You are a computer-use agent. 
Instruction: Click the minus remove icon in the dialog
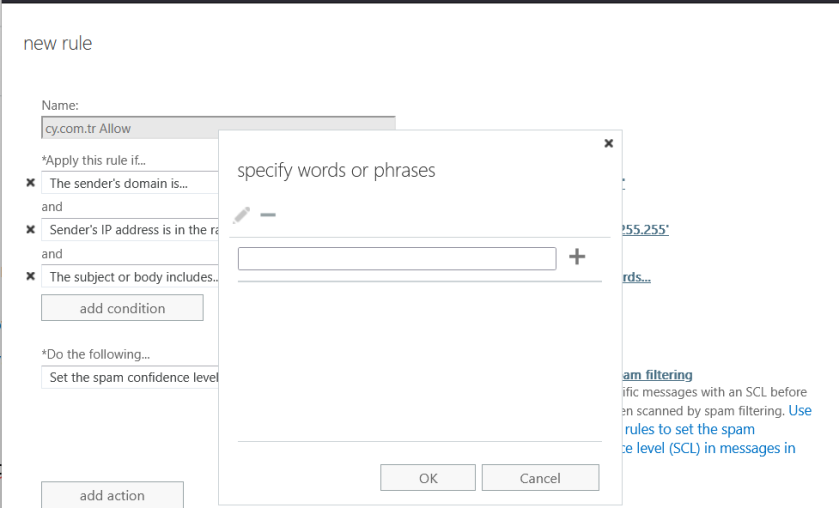click(268, 215)
